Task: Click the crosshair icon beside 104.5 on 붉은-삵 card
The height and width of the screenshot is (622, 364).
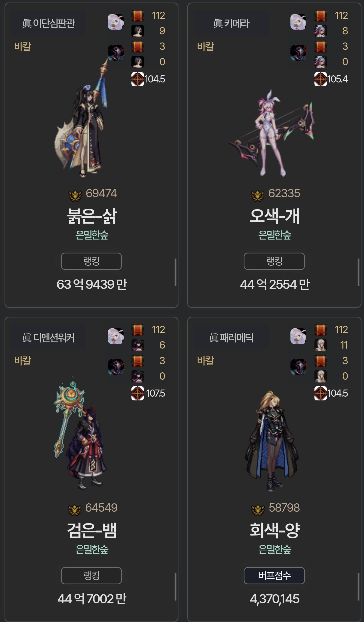Action: pyautogui.click(x=138, y=79)
